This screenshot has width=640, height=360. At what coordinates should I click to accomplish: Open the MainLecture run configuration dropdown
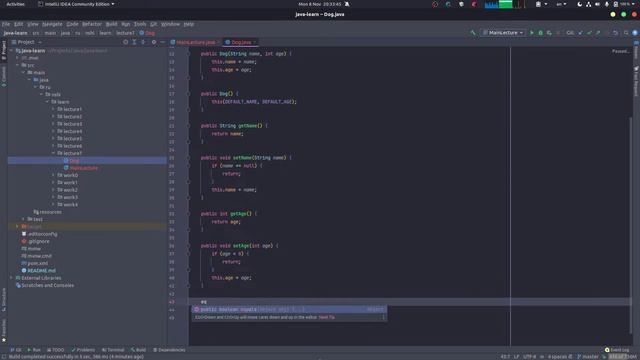pyautogui.click(x=503, y=33)
